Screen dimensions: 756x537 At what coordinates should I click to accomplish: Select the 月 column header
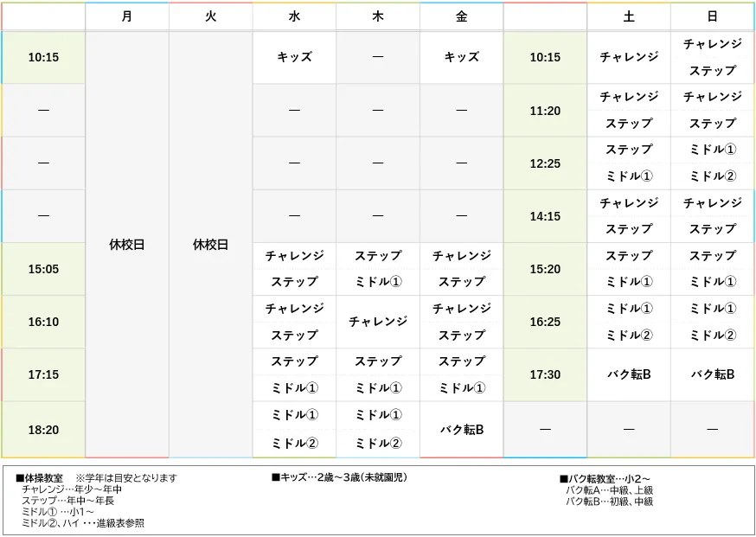[x=125, y=16]
